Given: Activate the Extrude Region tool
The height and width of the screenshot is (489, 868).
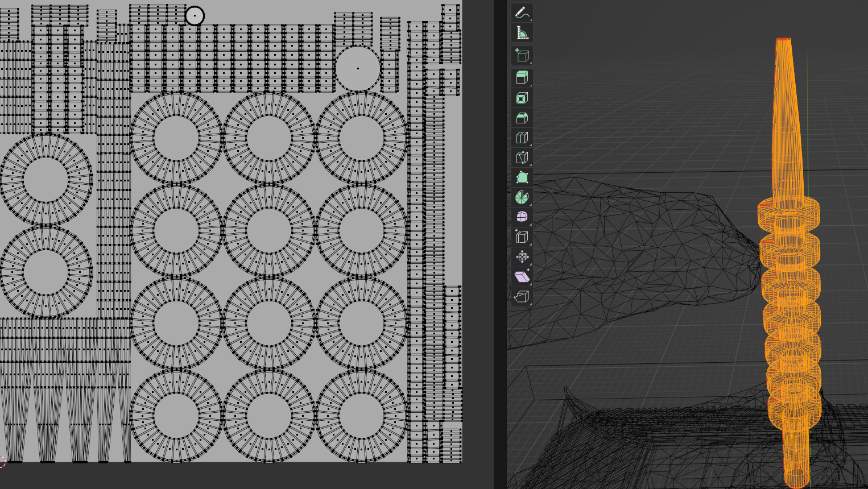Looking at the screenshot, I should [522, 78].
